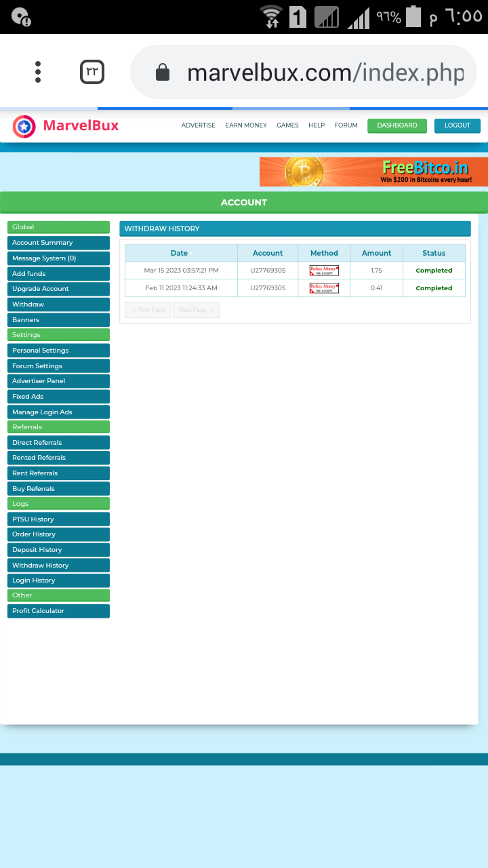
Task: Tap the SIM 1 status bar icon
Action: 298,16
